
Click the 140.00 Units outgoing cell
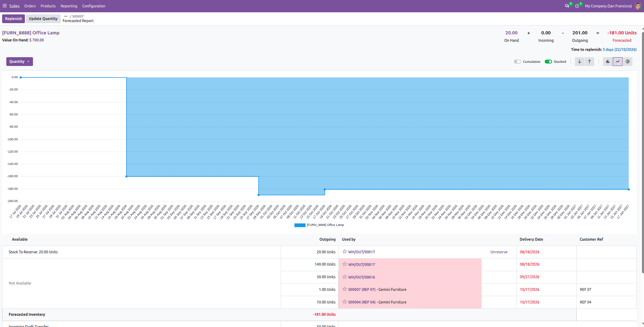310,265
